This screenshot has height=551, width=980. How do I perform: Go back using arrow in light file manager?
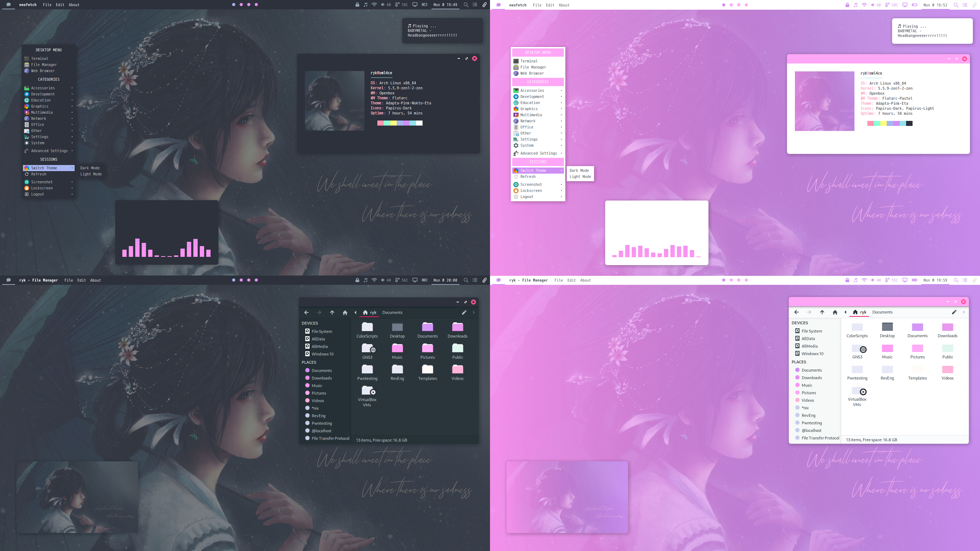pyautogui.click(x=796, y=312)
